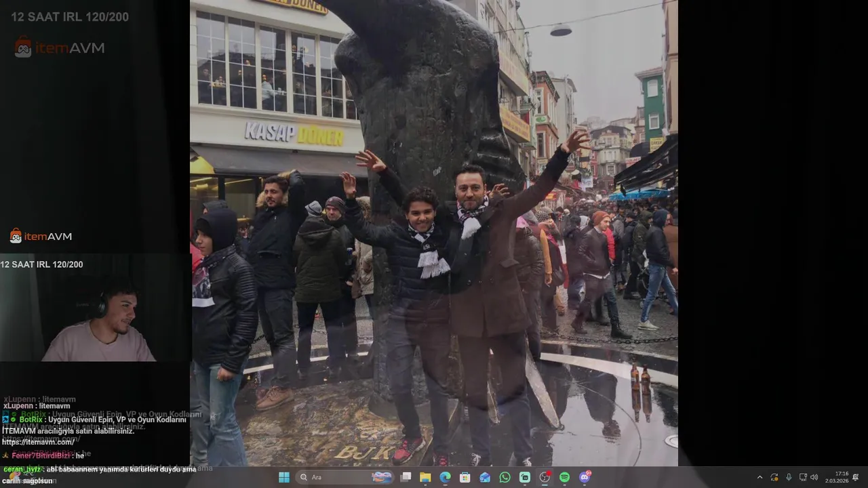Launch File Explorer from the taskbar
Image resolution: width=868 pixels, height=488 pixels.
pyautogui.click(x=425, y=477)
